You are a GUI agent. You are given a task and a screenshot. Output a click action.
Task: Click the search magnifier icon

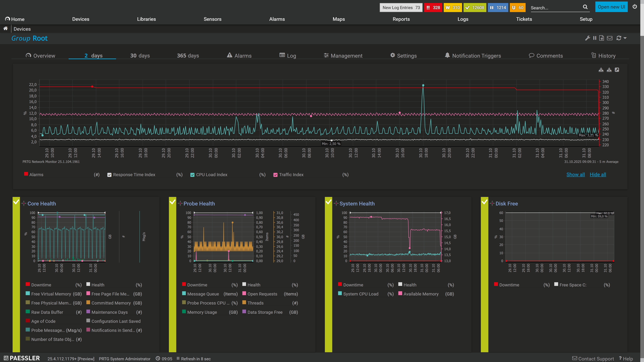click(585, 7)
